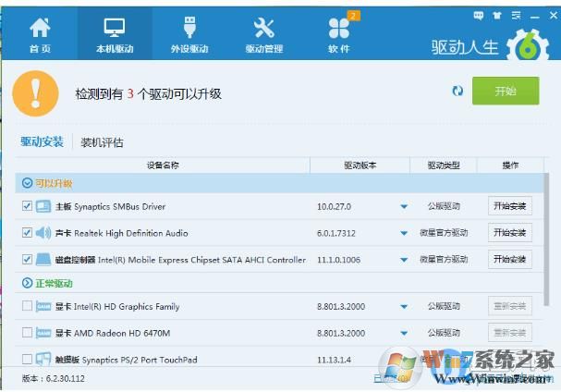This screenshot has height=392, width=561.
Task: Click 开始安装 for Realtek High Definition Audio
Action: pyautogui.click(x=510, y=233)
